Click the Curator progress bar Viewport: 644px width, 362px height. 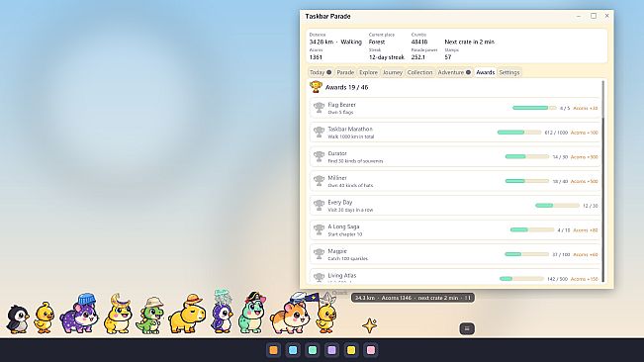[x=527, y=157]
